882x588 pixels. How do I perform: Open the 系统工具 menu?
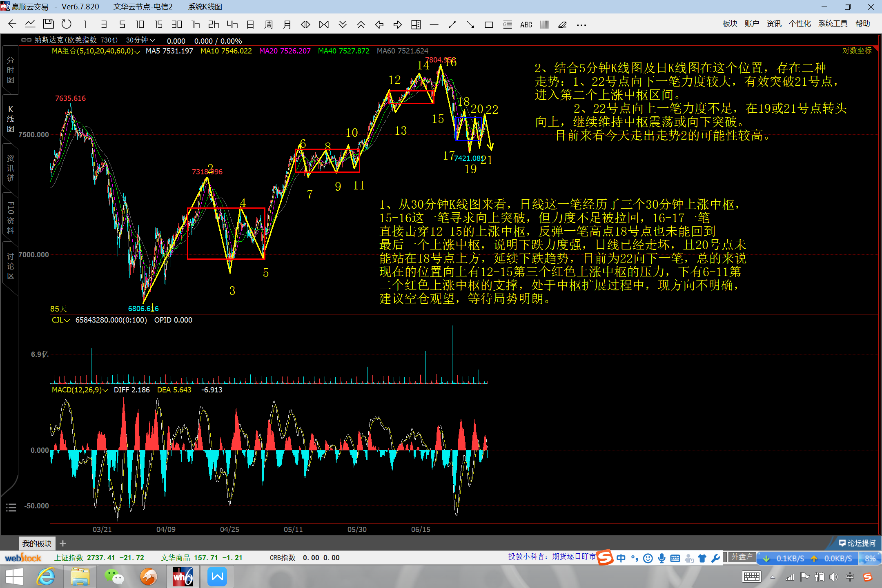click(x=833, y=24)
